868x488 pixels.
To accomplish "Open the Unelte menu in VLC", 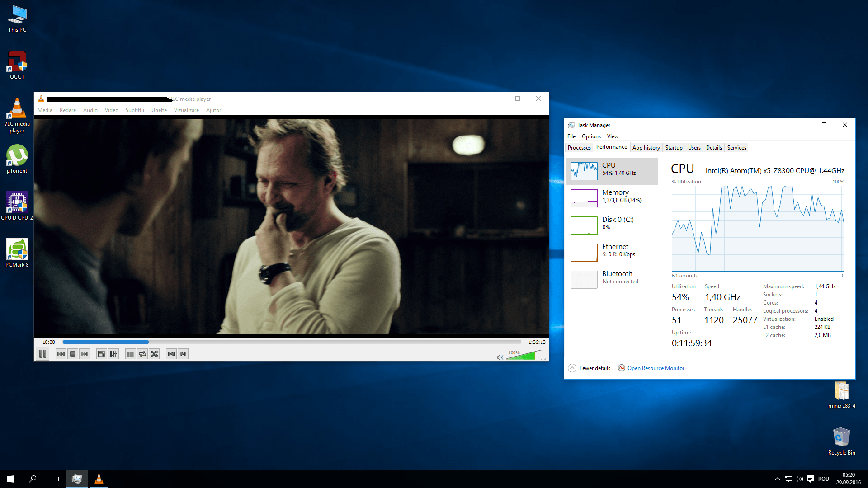I will [159, 110].
